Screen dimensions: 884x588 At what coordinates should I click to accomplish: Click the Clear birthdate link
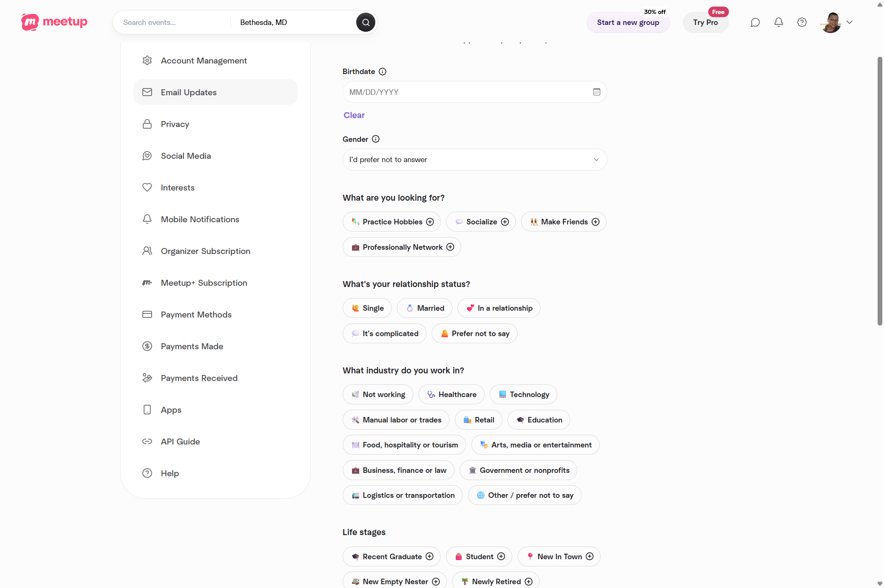[354, 115]
